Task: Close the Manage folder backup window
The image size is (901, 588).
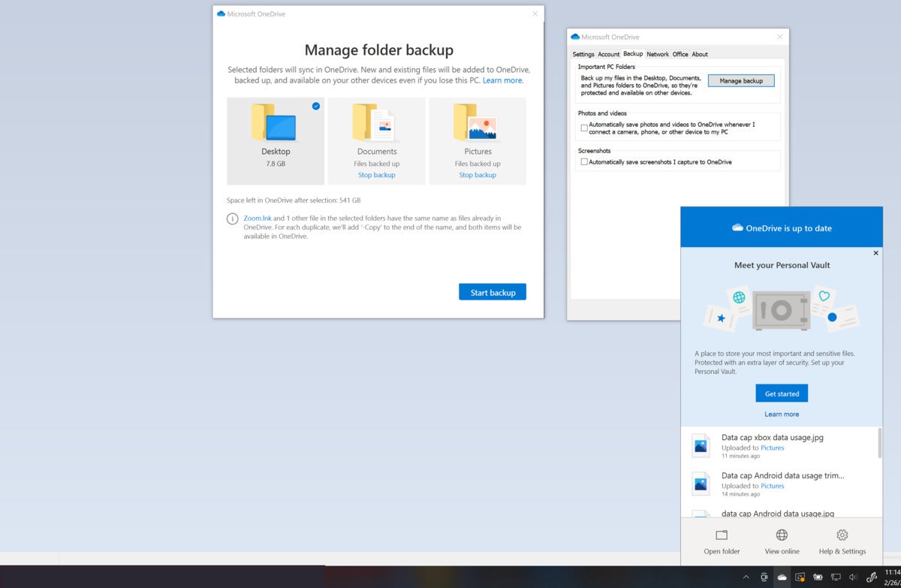Action: tap(535, 14)
